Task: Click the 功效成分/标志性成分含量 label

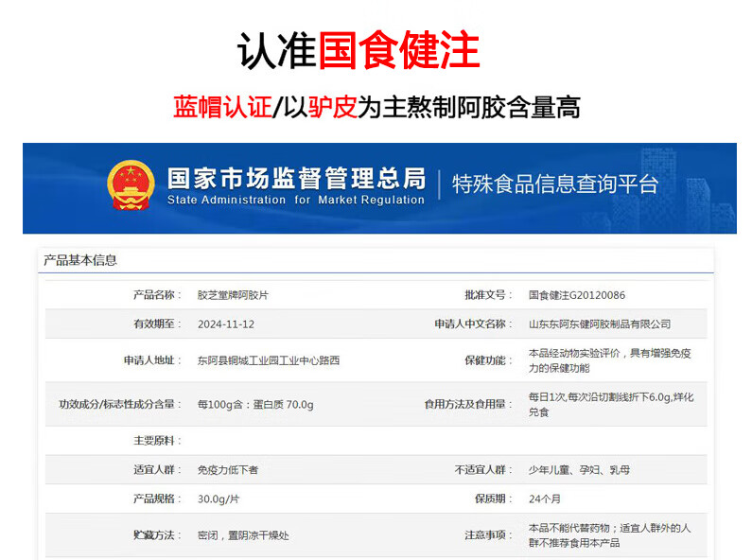Action: [x=120, y=404]
